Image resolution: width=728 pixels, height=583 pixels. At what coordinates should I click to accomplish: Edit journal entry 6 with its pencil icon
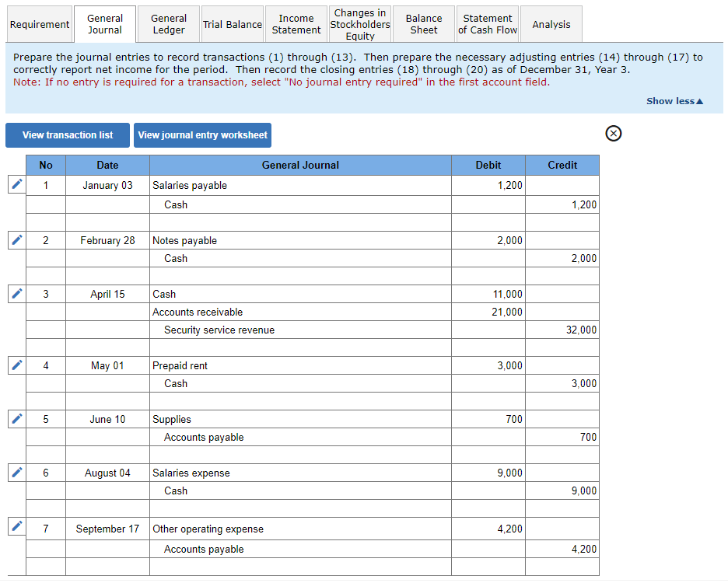coord(16,473)
